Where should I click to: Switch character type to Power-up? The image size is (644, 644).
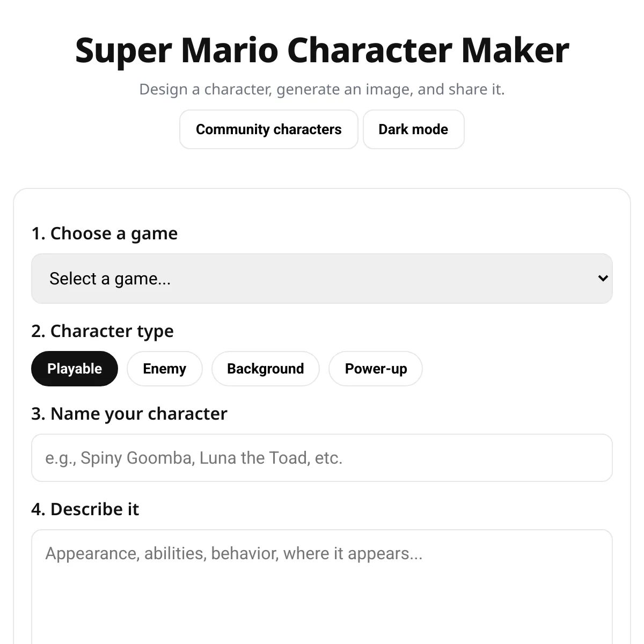(x=376, y=369)
